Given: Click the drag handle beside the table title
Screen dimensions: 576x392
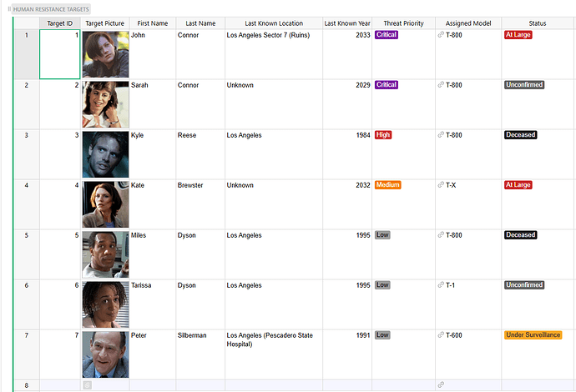Looking at the screenshot, I should point(9,9).
